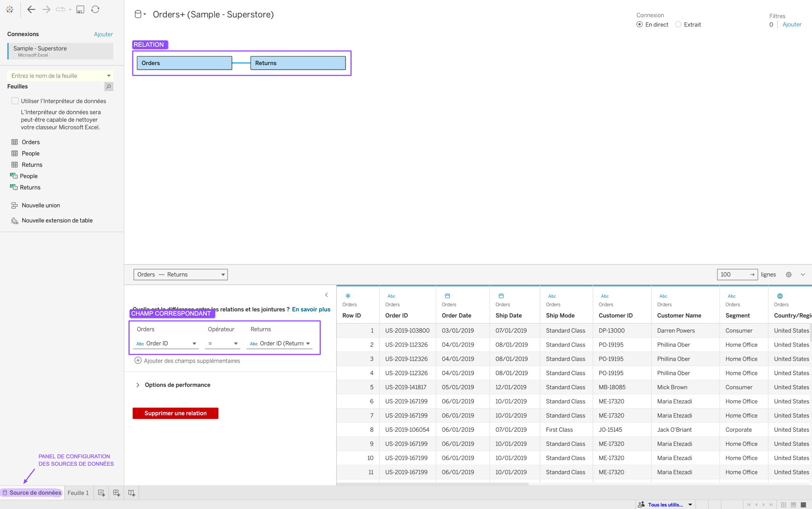Click the Country/Region globe type icon
This screenshot has width=812, height=509.
pyautogui.click(x=780, y=296)
